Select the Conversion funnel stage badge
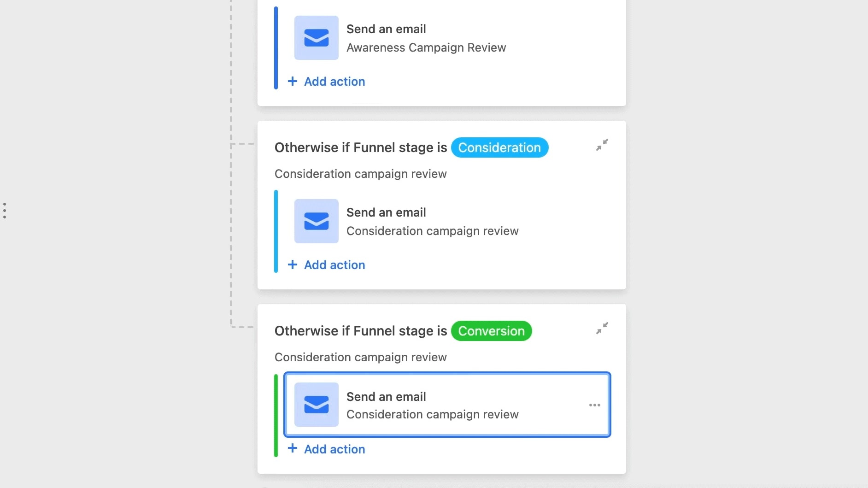Screen dimensions: 868x488 coord(491,331)
